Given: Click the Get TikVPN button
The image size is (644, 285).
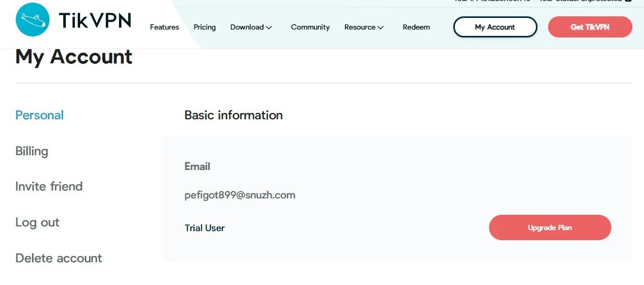Looking at the screenshot, I should pyautogui.click(x=590, y=27).
